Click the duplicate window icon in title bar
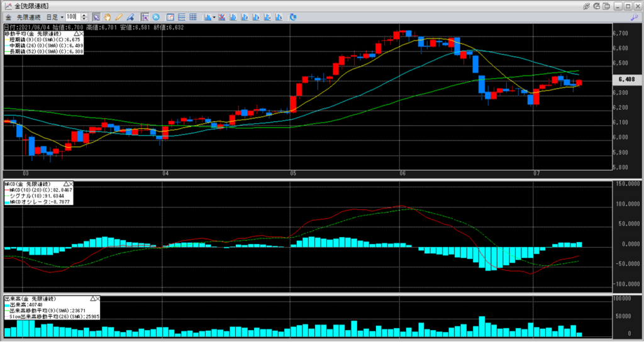This screenshot has width=644, height=342. coord(607,6)
